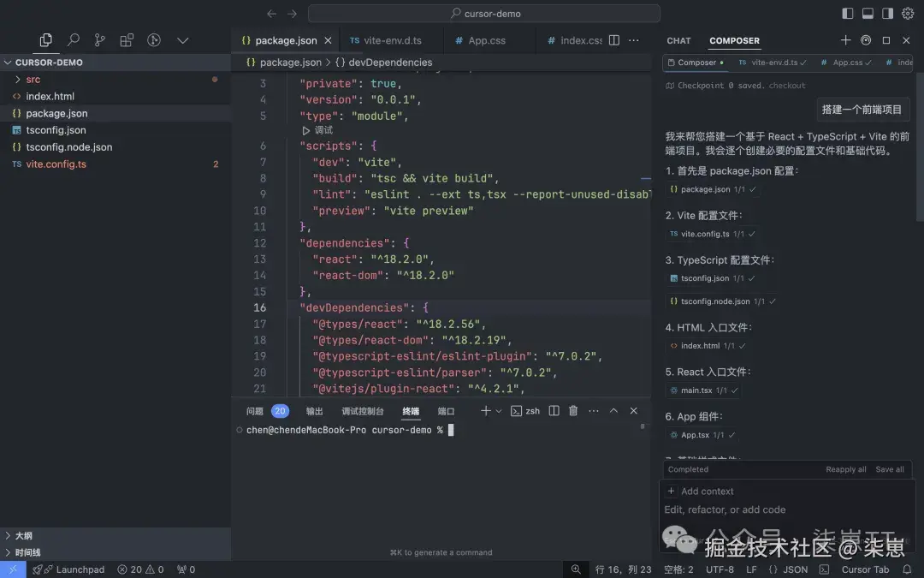Close the package.json editor tab
The width and height of the screenshot is (924, 578).
pos(328,40)
